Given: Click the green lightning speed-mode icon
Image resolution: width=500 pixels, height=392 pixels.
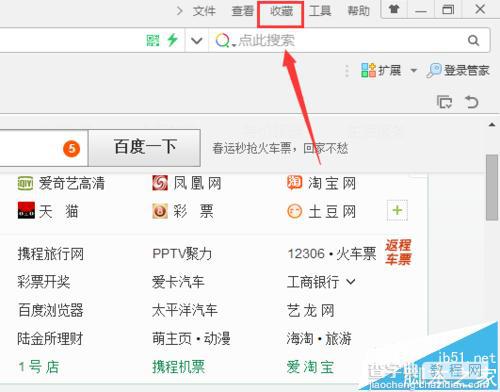Looking at the screenshot, I should pyautogui.click(x=172, y=40).
